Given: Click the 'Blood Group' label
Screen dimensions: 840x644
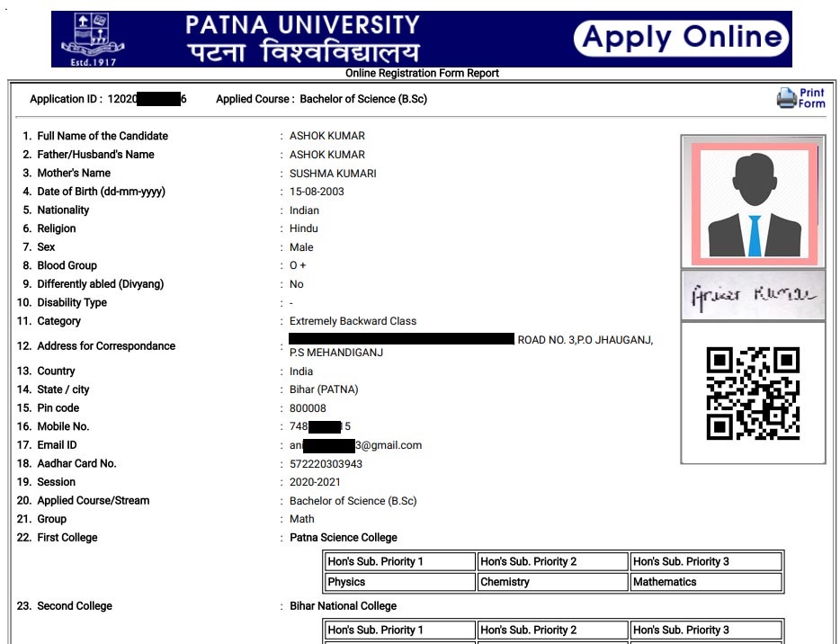Looking at the screenshot, I should click(67, 265).
